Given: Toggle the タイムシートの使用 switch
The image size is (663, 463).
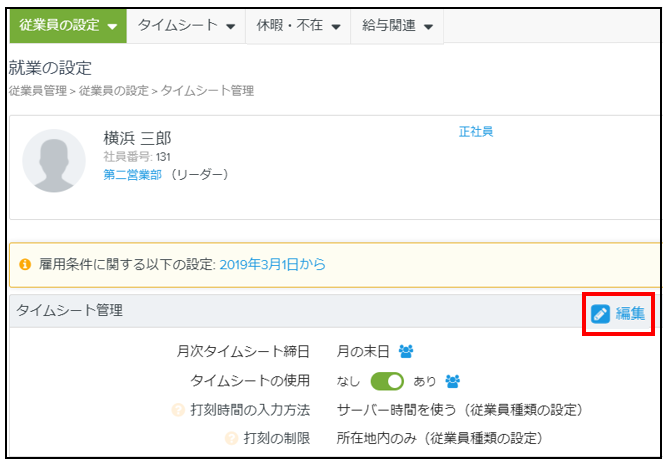Looking at the screenshot, I should 387,381.
